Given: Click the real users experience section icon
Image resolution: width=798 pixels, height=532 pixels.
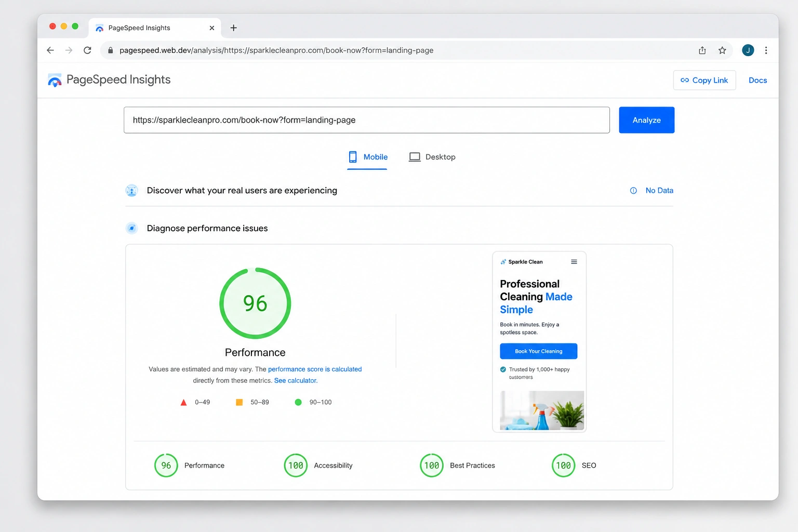Looking at the screenshot, I should [132, 191].
